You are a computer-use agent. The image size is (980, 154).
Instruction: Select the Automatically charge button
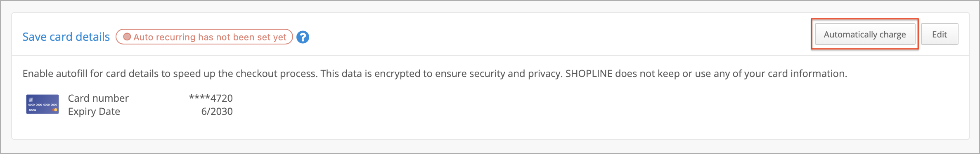pos(865,34)
